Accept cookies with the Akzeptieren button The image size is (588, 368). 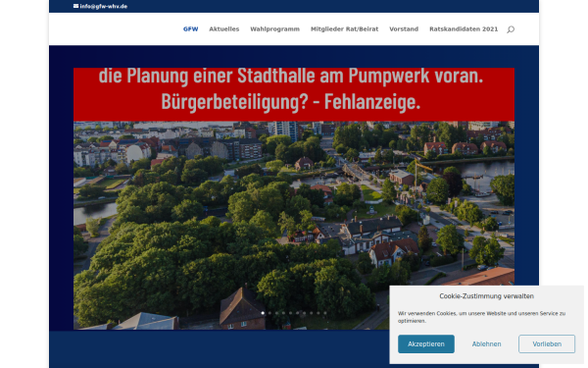tap(426, 344)
